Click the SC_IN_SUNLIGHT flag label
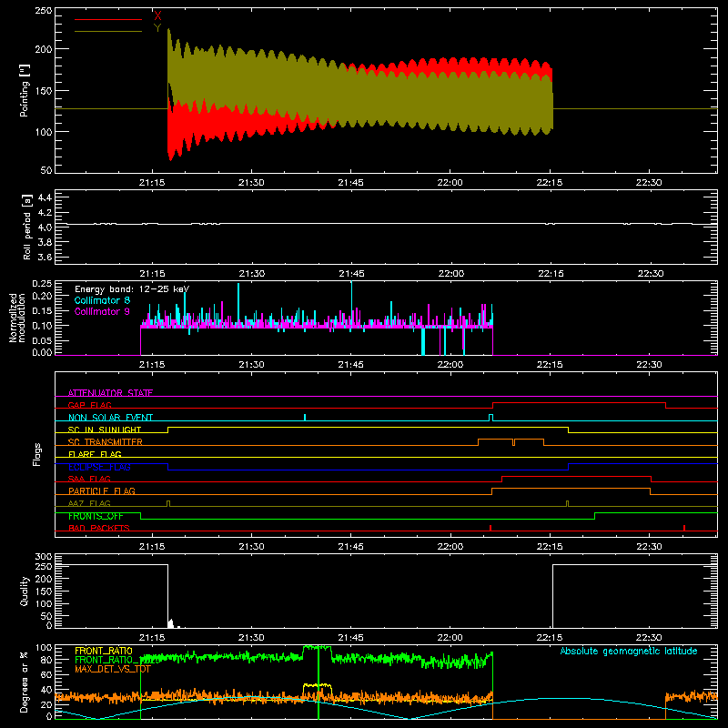Viewport: 728px width, 728px height. (105, 430)
